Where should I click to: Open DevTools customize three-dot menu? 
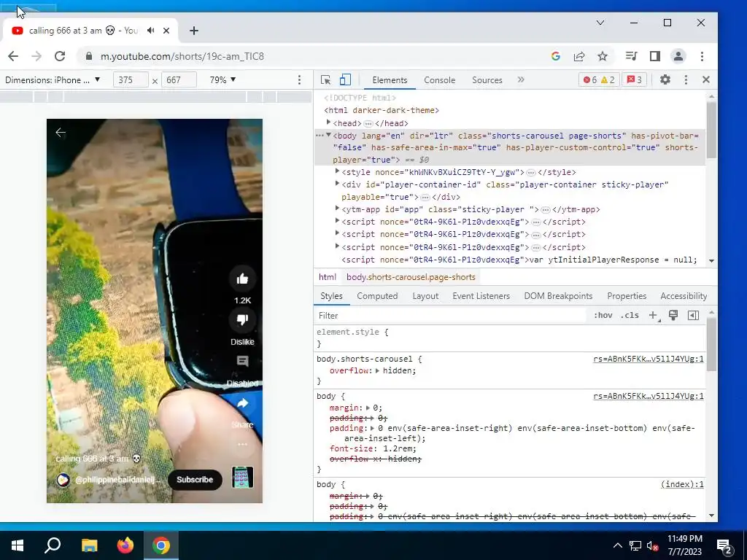[x=686, y=80]
